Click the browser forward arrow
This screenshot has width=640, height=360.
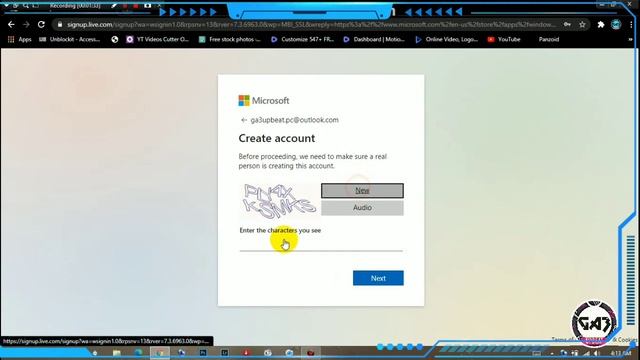pyautogui.click(x=26, y=24)
